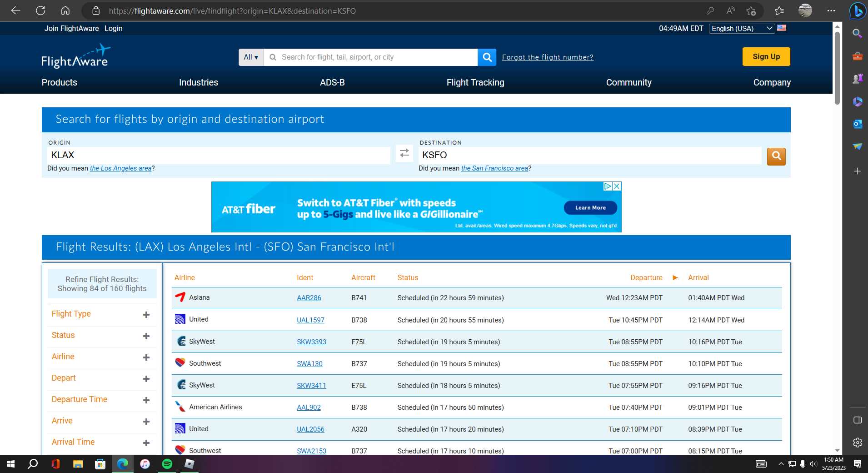Screen dimensions: 868x473
Task: Open browser Settings and more menu
Action: coord(831,10)
